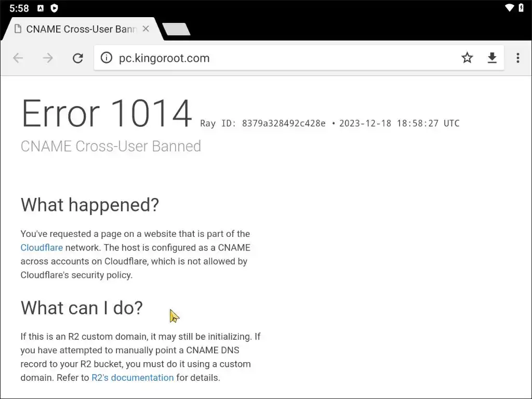Click the timestamp 2023-12-18 18:58:27 UTC

click(400, 123)
